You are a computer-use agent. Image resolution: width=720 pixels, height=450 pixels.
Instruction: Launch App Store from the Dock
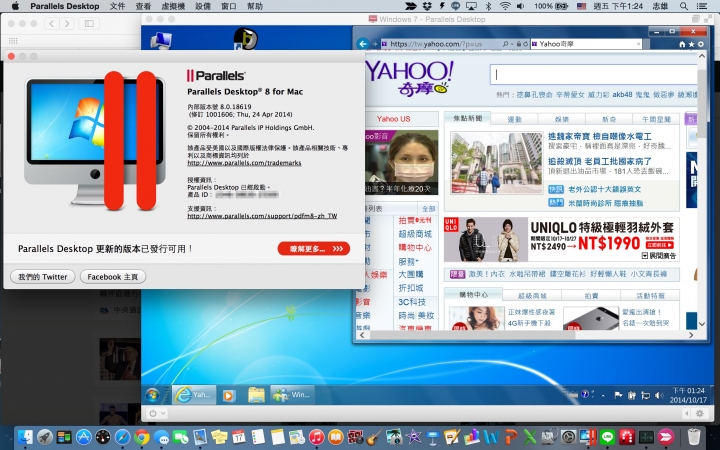[84, 437]
